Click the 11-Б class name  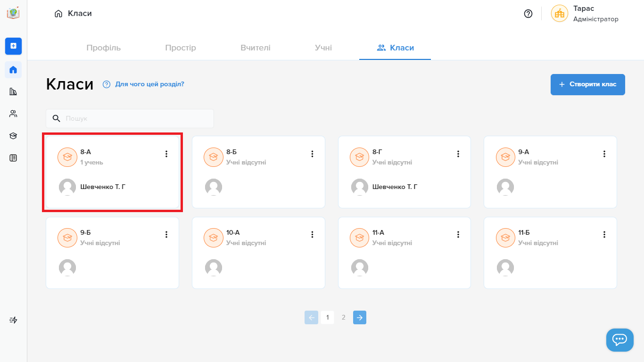(524, 232)
